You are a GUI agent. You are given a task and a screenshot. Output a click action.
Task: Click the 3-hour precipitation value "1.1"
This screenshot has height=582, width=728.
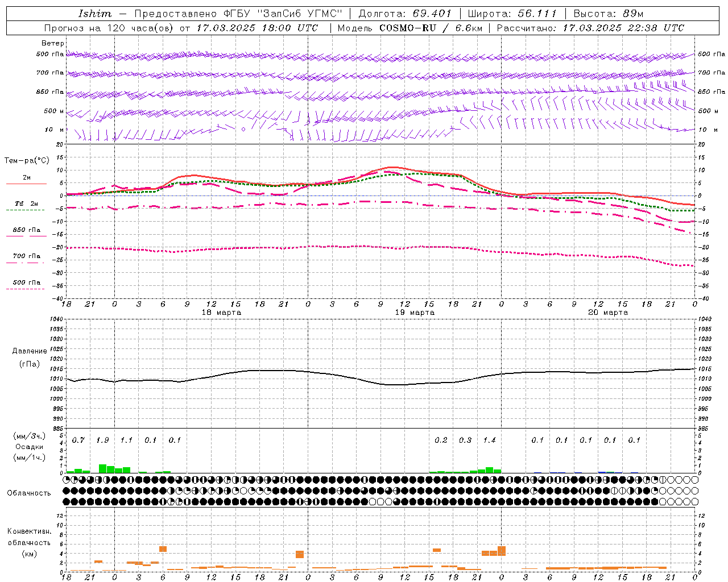(x=126, y=440)
